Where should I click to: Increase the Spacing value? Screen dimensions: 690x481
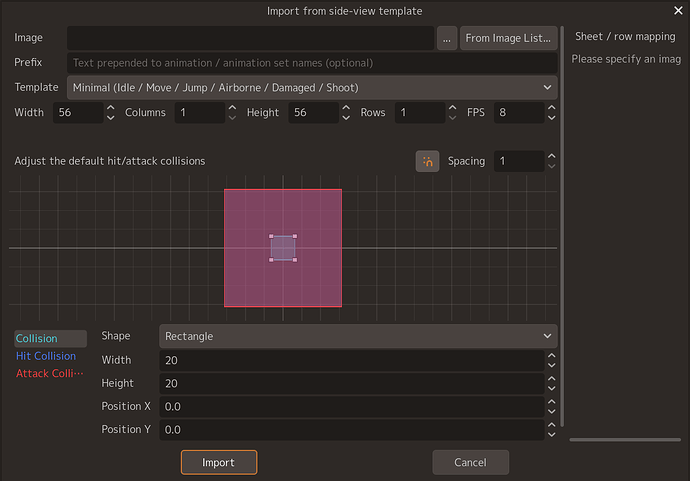click(552, 156)
